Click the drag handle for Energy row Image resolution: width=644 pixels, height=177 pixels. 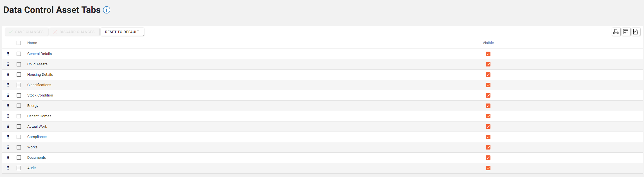click(x=8, y=106)
